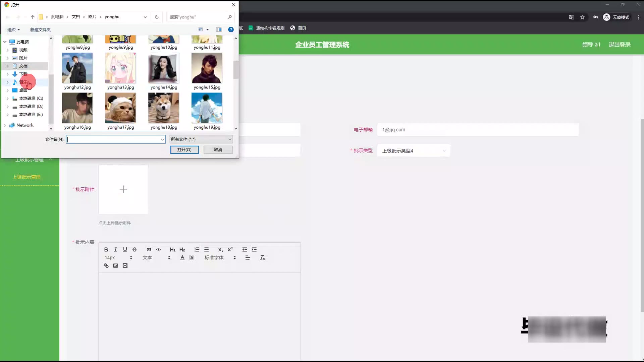Image resolution: width=644 pixels, height=362 pixels.
Task: Click the 取消 button in the dialog
Action: [x=218, y=149]
